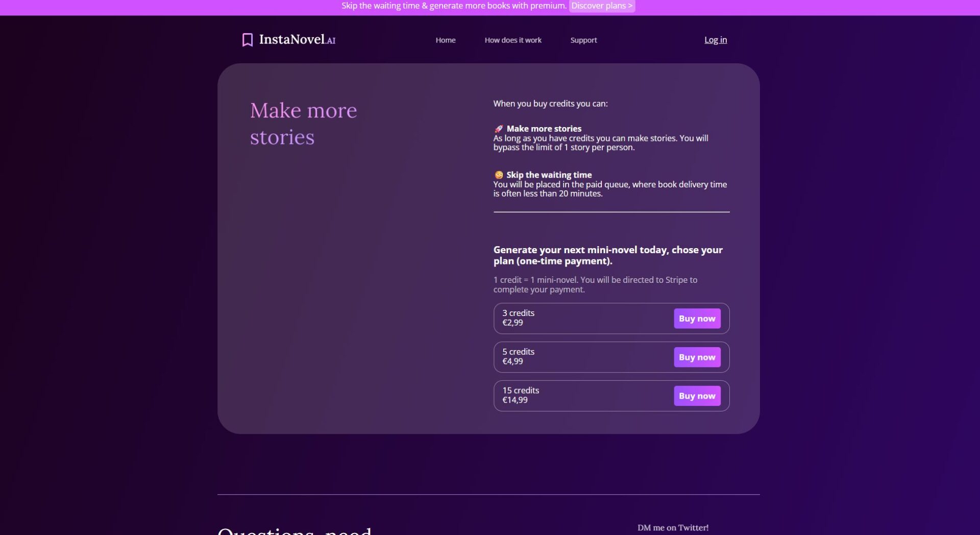Click Buy now on the top pricing row

[x=697, y=318]
